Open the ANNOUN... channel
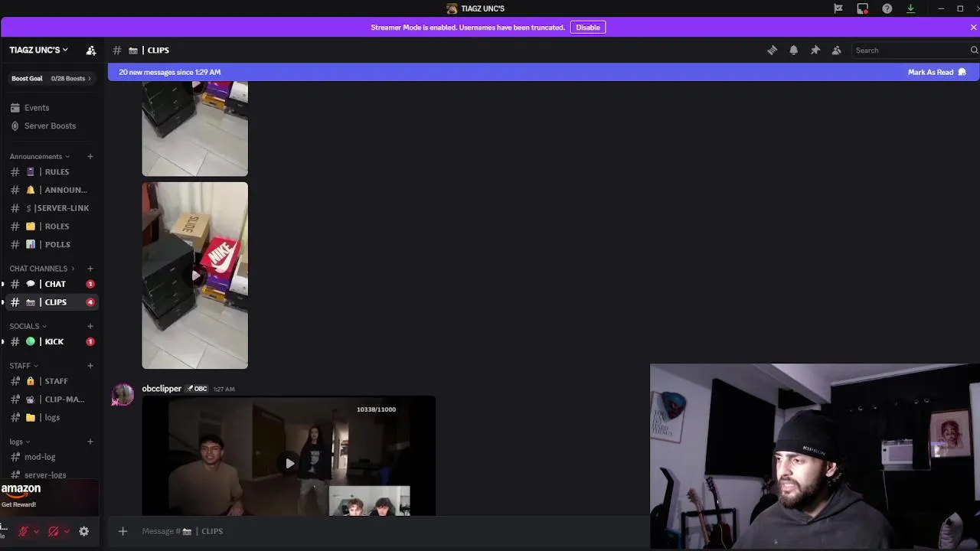The image size is (980, 551). (x=51, y=190)
